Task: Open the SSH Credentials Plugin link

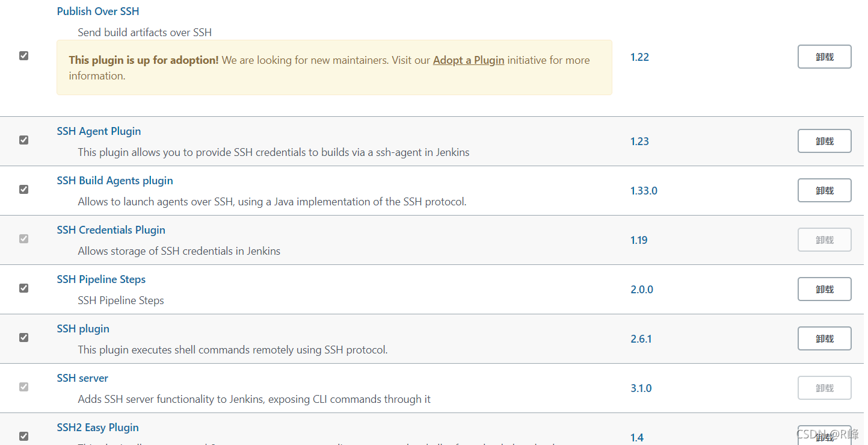Action: coord(111,230)
